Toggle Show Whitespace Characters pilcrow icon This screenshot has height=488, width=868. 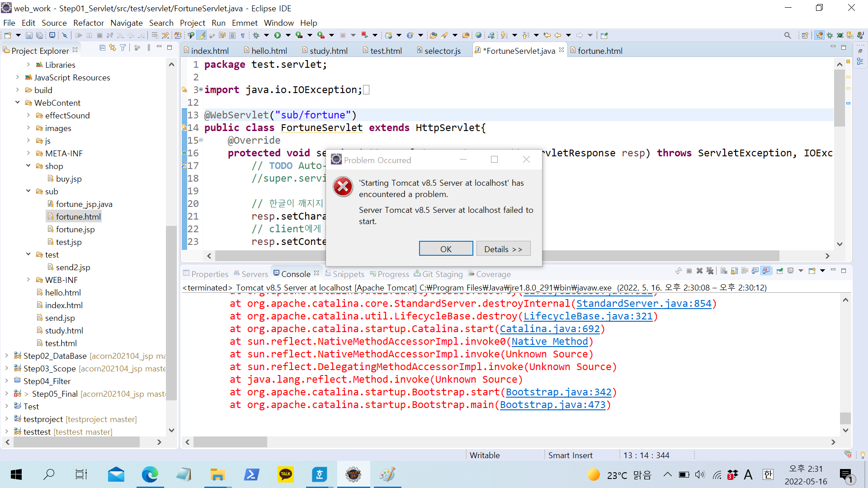pos(243,35)
